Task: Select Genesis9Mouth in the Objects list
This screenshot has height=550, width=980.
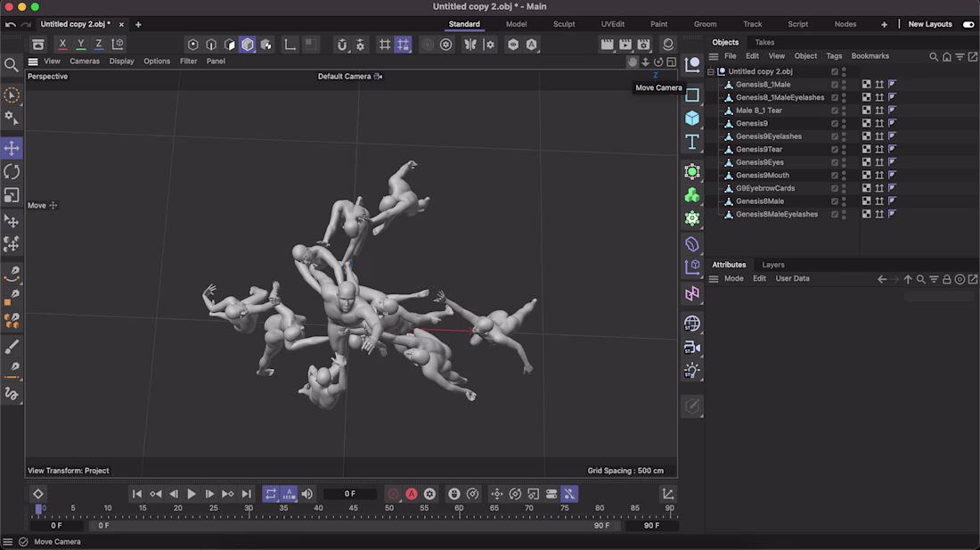Action: (762, 176)
